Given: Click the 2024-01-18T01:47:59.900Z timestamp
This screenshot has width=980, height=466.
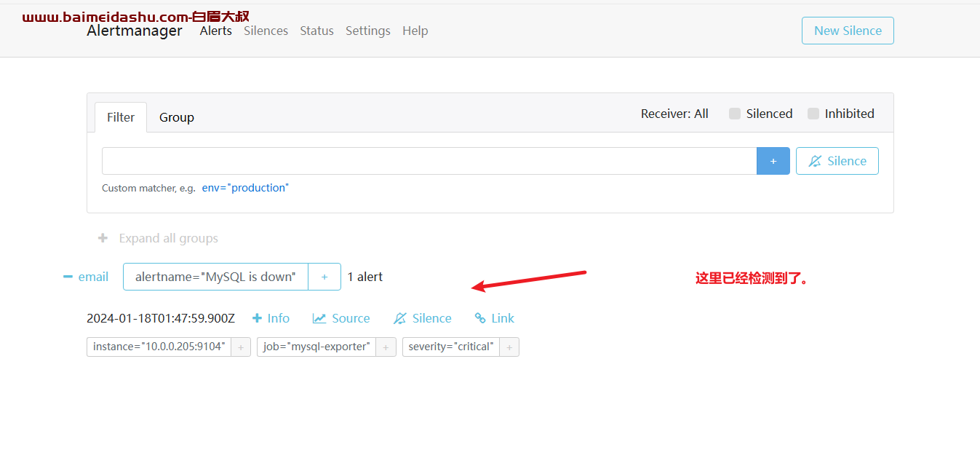Looking at the screenshot, I should 161,318.
